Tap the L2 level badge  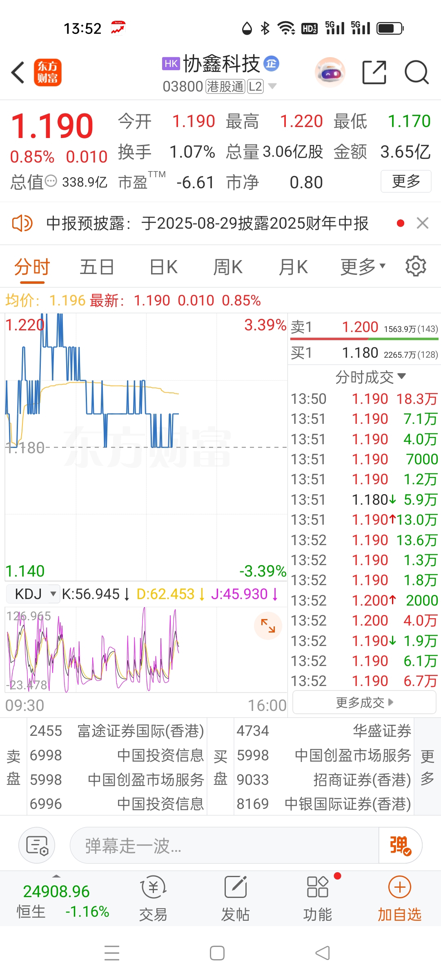[x=255, y=87]
